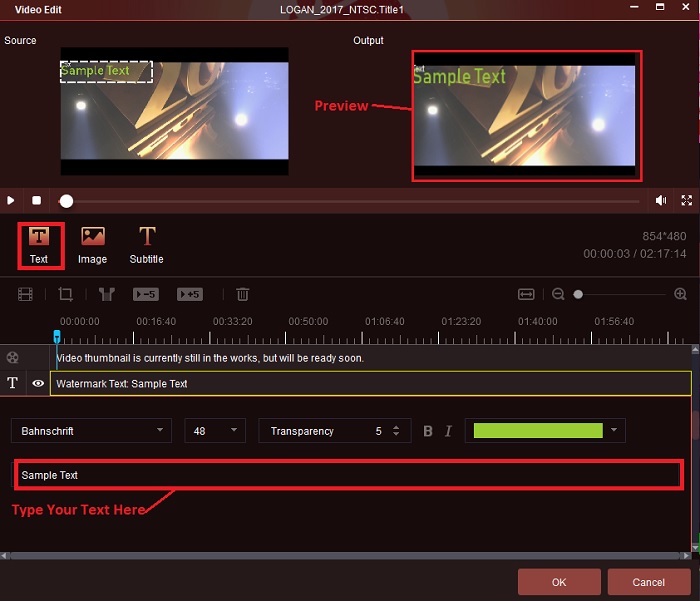Screen dimensions: 700x601
Task: Minimize the Video Edit window
Action: 634,7
